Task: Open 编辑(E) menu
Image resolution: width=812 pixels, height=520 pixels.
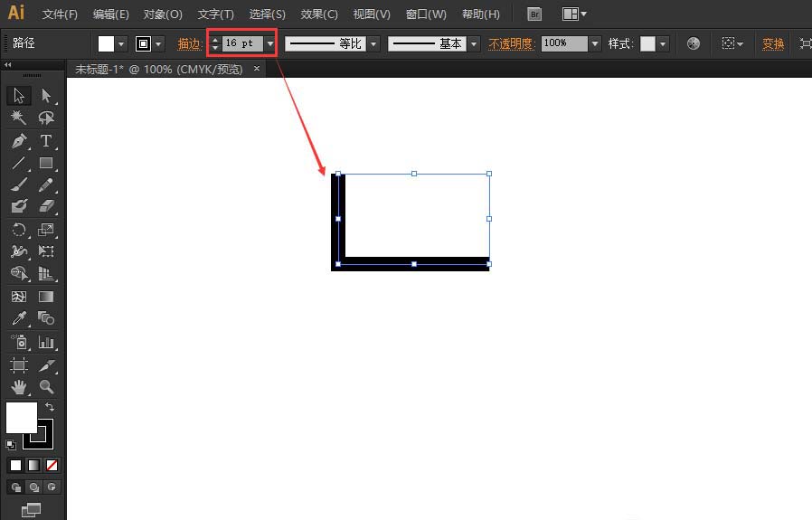Action: pyautogui.click(x=111, y=14)
